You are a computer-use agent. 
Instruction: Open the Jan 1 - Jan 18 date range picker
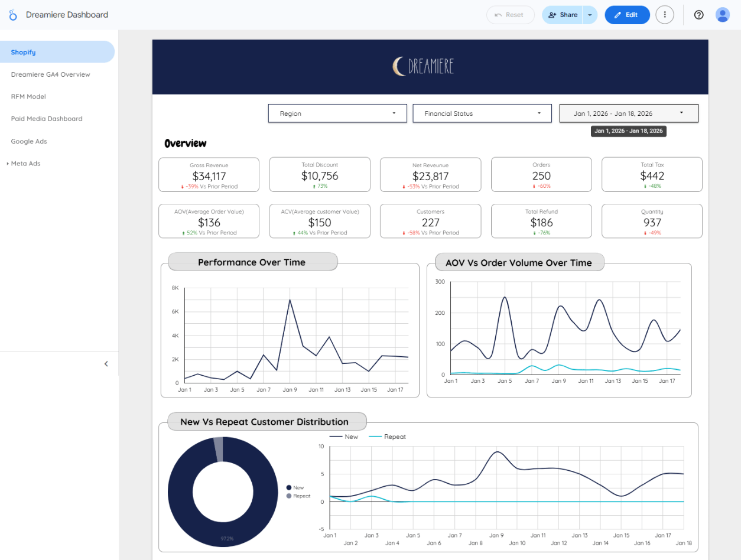click(629, 113)
